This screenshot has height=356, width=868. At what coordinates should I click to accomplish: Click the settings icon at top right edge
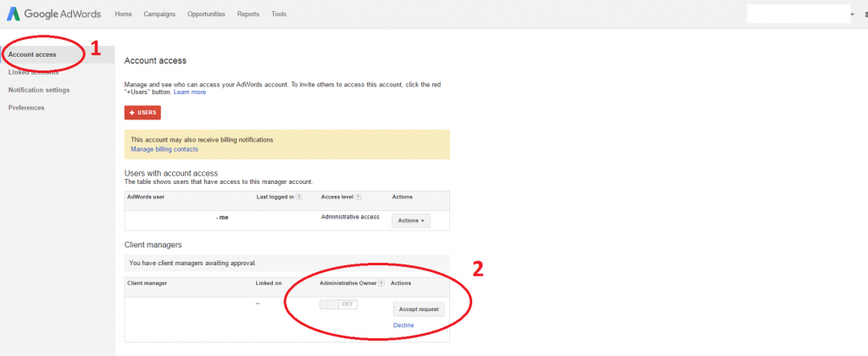(864, 14)
